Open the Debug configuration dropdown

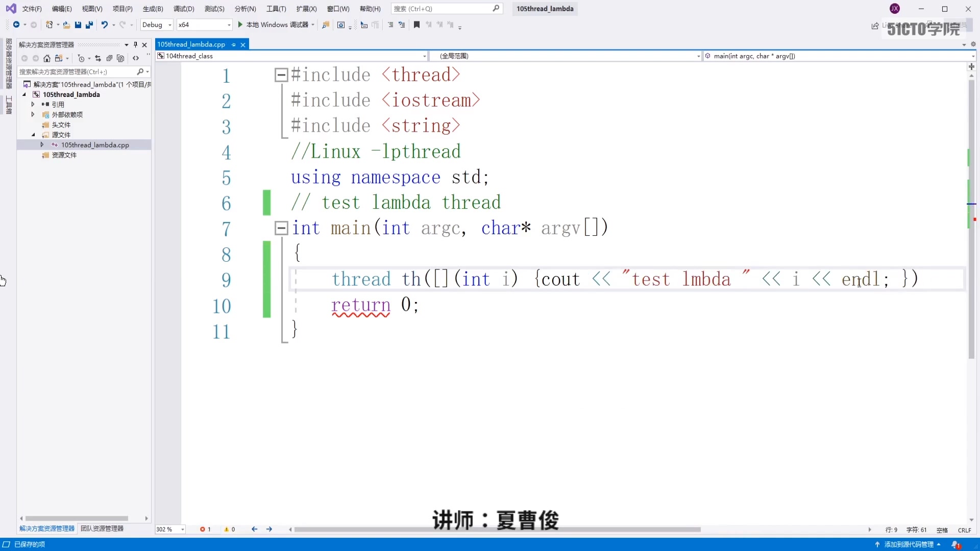pos(156,24)
